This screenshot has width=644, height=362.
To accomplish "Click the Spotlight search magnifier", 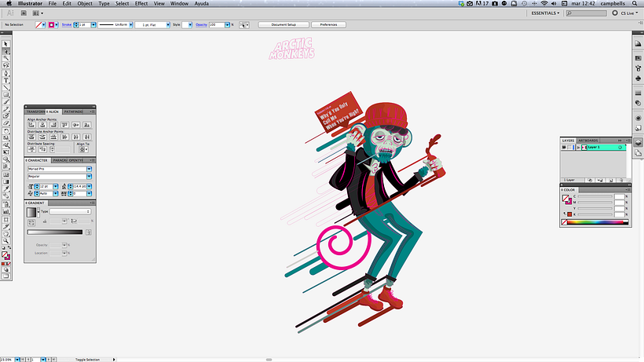I will click(635, 3).
